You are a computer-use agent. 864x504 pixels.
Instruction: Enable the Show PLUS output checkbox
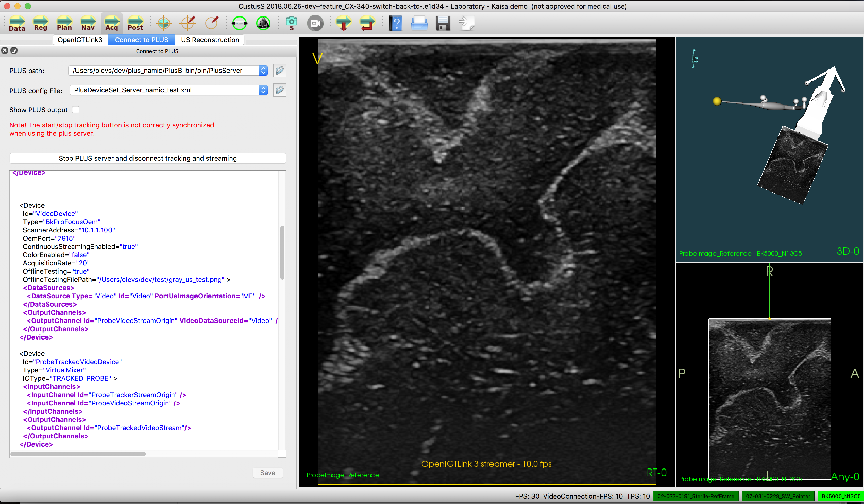tap(76, 110)
